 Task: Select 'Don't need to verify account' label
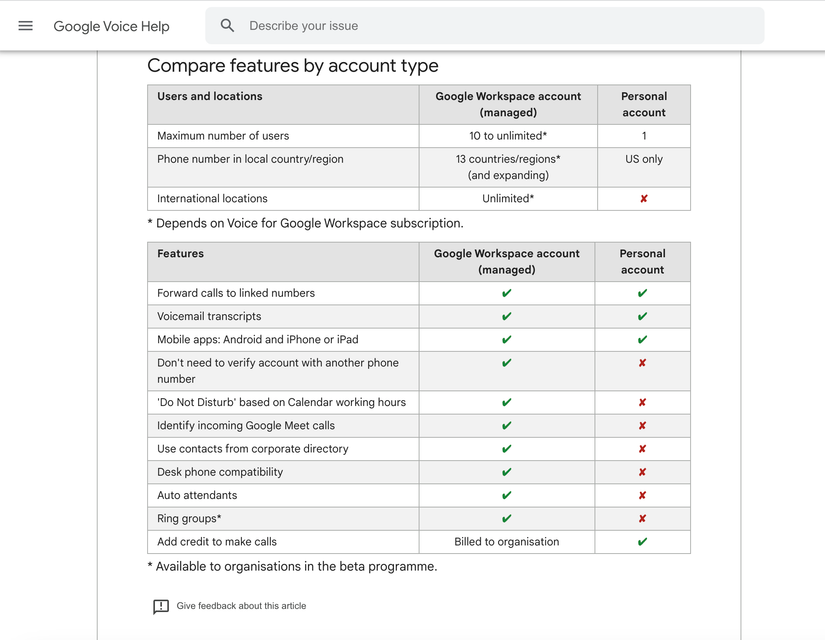point(278,371)
